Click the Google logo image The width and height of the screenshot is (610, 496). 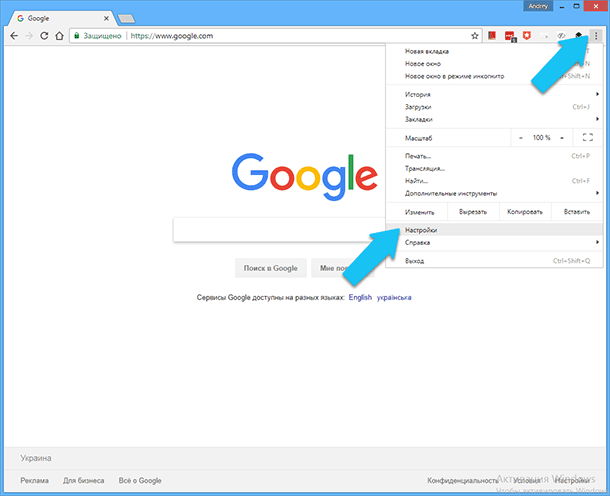[x=305, y=177]
